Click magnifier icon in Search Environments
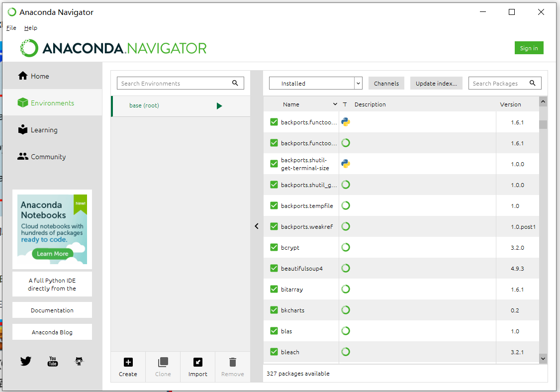The image size is (560, 392). [235, 83]
